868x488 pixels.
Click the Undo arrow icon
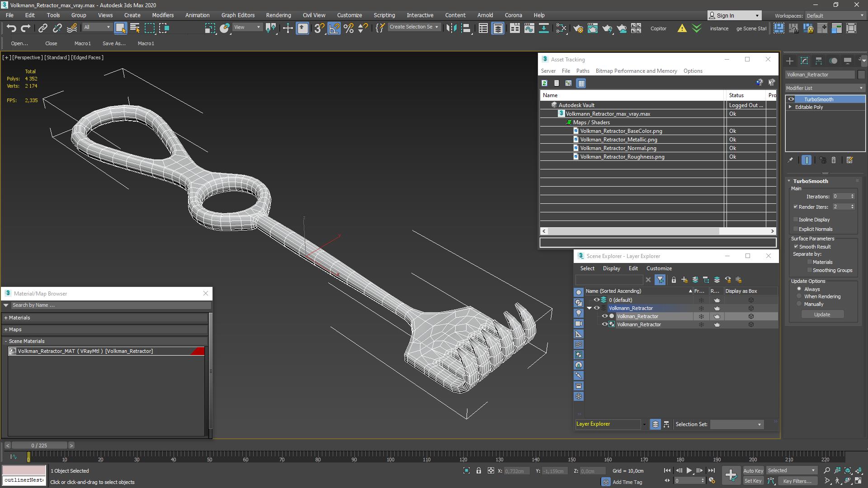(x=11, y=28)
